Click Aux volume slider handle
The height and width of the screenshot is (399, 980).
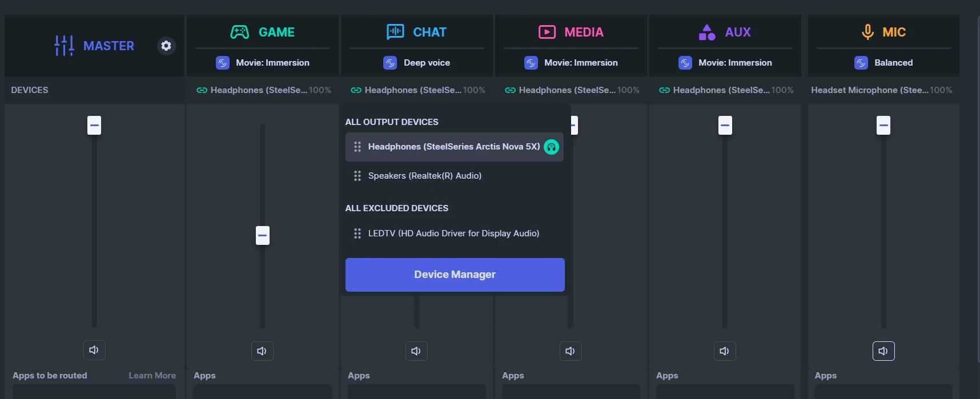[725, 125]
